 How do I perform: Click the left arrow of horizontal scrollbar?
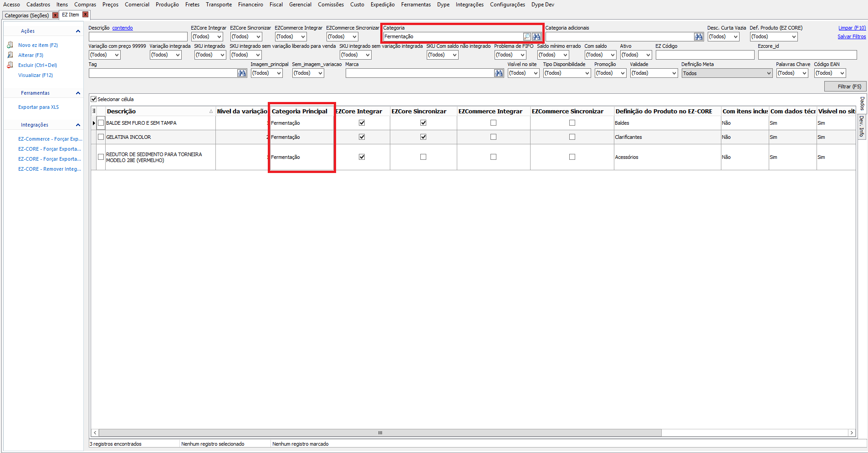(x=95, y=433)
